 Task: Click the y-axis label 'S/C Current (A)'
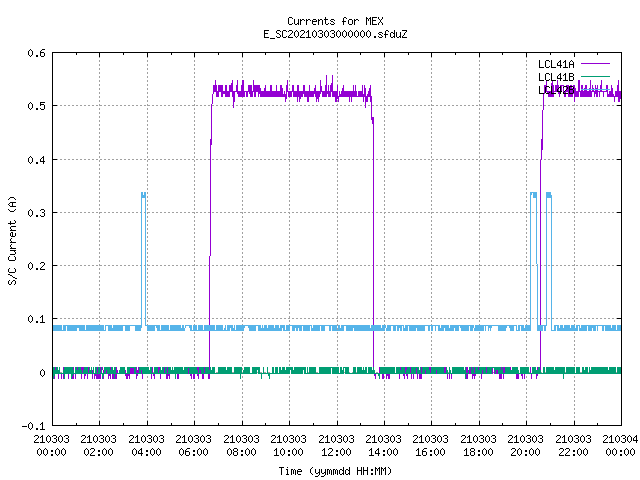[x=12, y=241]
